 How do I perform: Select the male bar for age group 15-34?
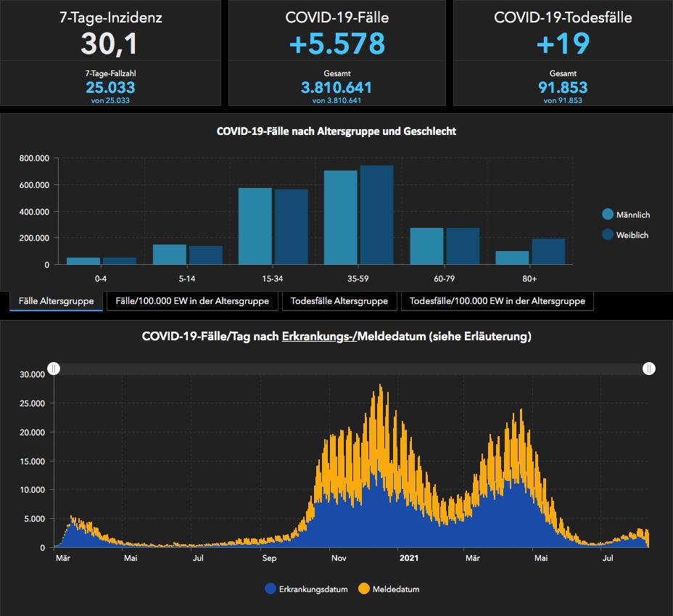pyautogui.click(x=255, y=226)
